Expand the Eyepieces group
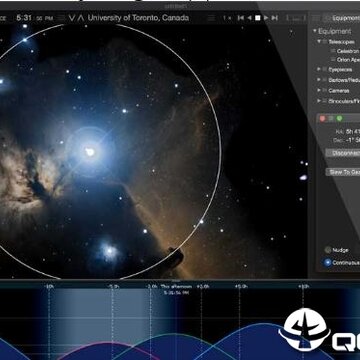360x360 pixels. point(319,69)
